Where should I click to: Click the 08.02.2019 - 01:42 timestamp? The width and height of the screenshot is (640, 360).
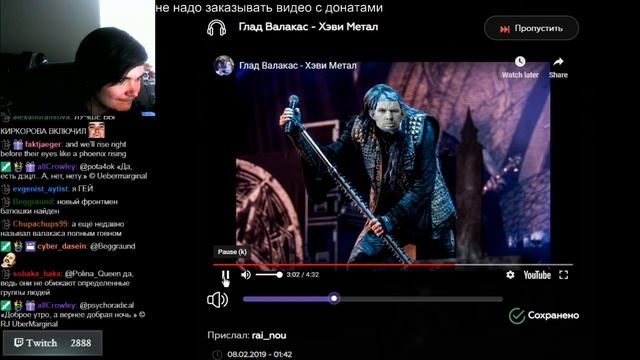click(260, 354)
